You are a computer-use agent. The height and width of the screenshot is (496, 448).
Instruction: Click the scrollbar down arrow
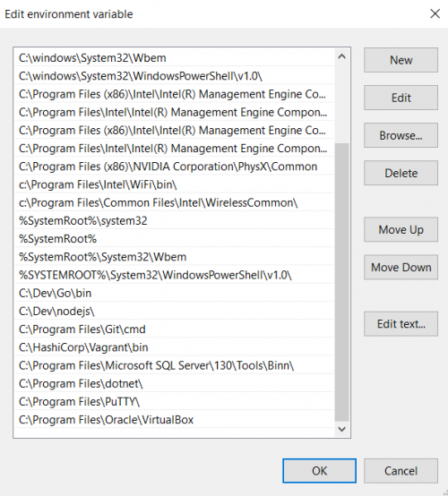(x=341, y=429)
